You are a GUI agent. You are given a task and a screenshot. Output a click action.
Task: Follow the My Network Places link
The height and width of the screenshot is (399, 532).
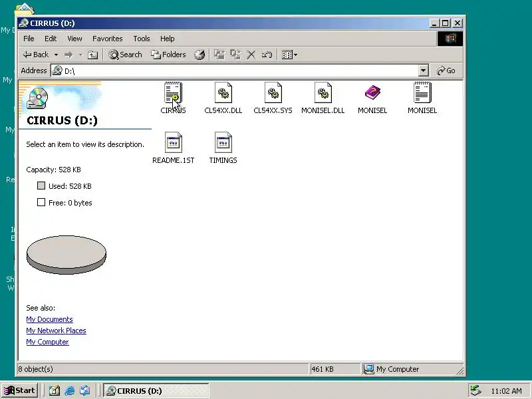(x=56, y=331)
